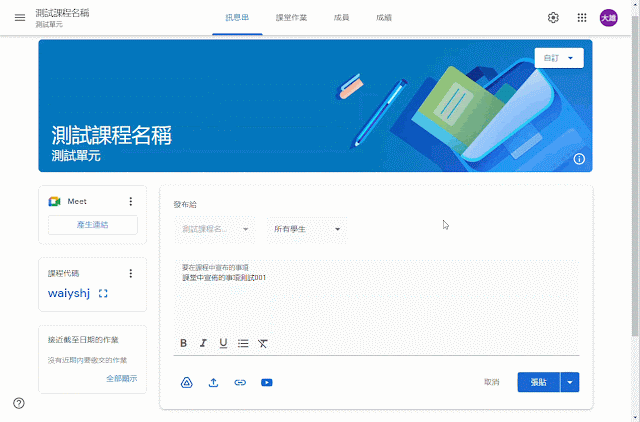Click 全部顯示 link
The height and width of the screenshot is (422, 640).
[122, 378]
